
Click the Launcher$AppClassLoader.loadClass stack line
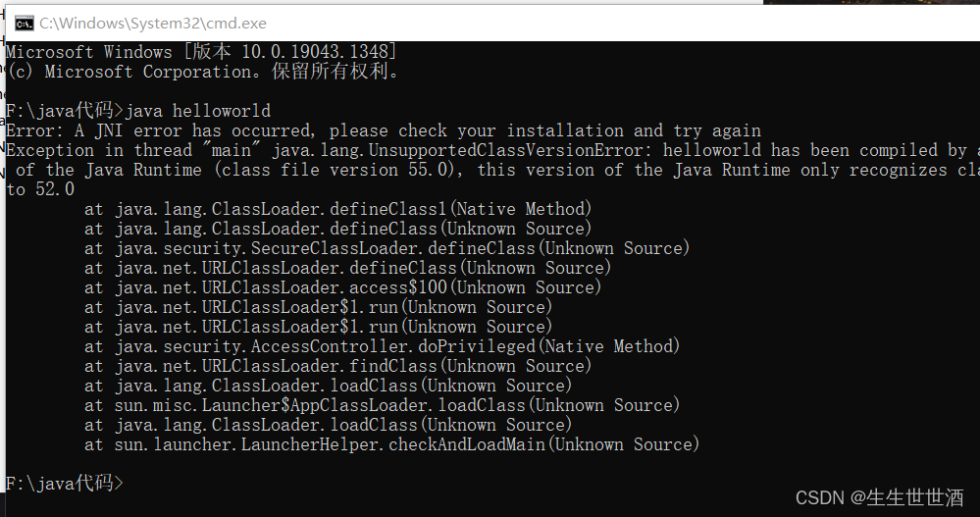pos(382,405)
